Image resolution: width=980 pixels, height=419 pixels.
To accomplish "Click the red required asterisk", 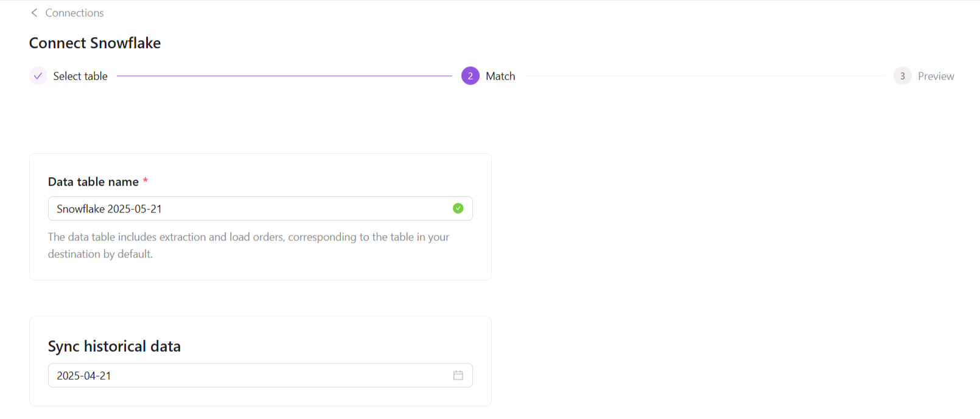I will [145, 181].
